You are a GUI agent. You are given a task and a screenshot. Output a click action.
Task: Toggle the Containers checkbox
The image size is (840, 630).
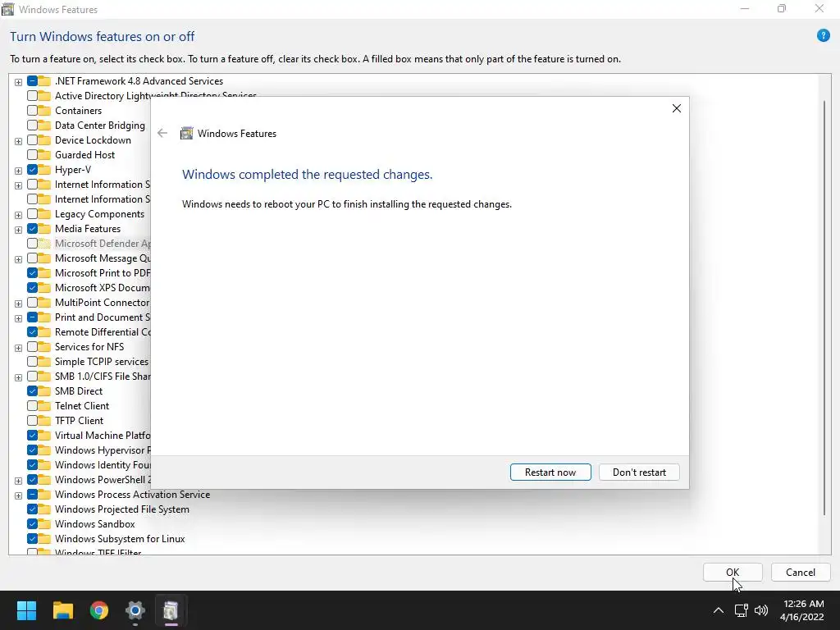[32, 111]
